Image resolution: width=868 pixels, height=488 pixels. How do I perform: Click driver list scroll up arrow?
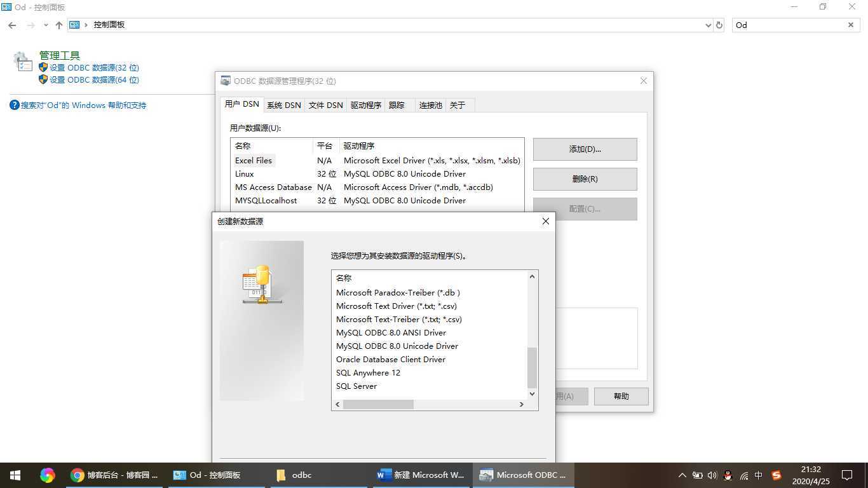(x=532, y=276)
